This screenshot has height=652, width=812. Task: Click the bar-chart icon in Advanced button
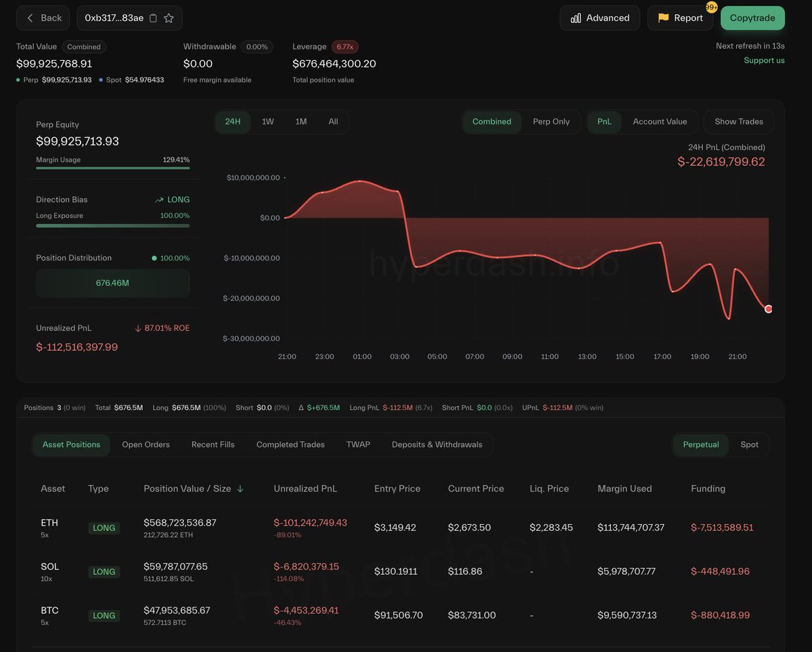coord(574,18)
